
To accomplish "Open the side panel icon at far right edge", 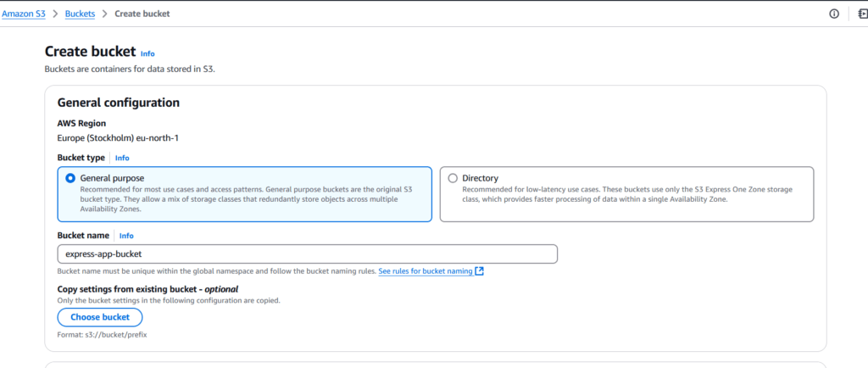I will click(862, 14).
